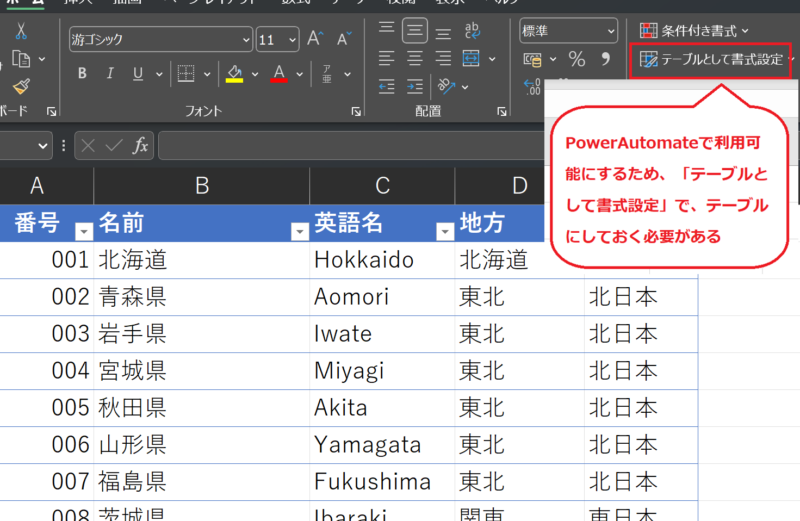Apply the yellow fill color swatch
This screenshot has height=521, width=800.
pyautogui.click(x=234, y=74)
